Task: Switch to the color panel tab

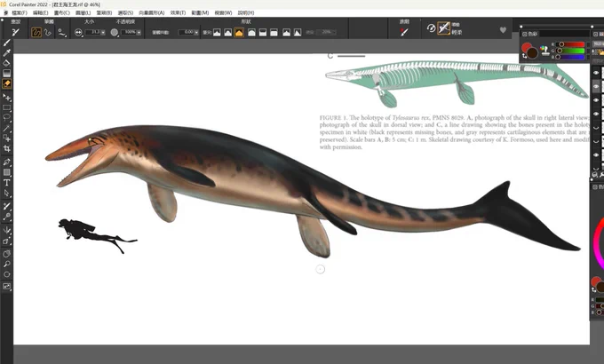Action: [x=532, y=34]
